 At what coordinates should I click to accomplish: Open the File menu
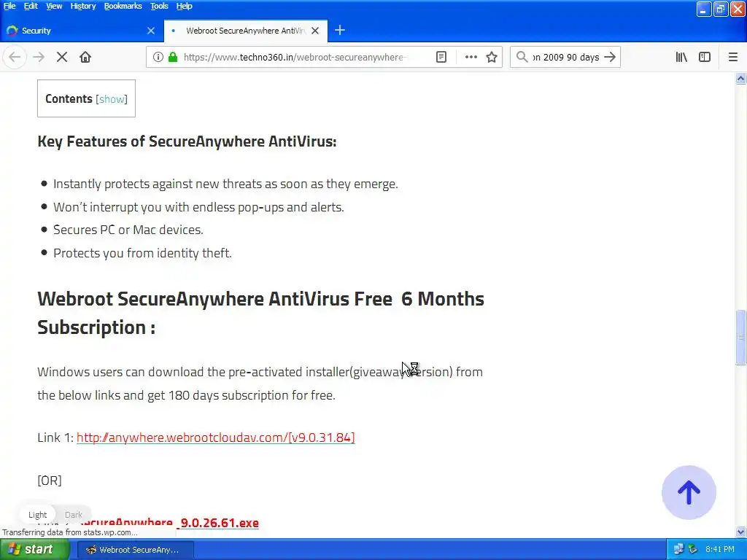(x=9, y=6)
